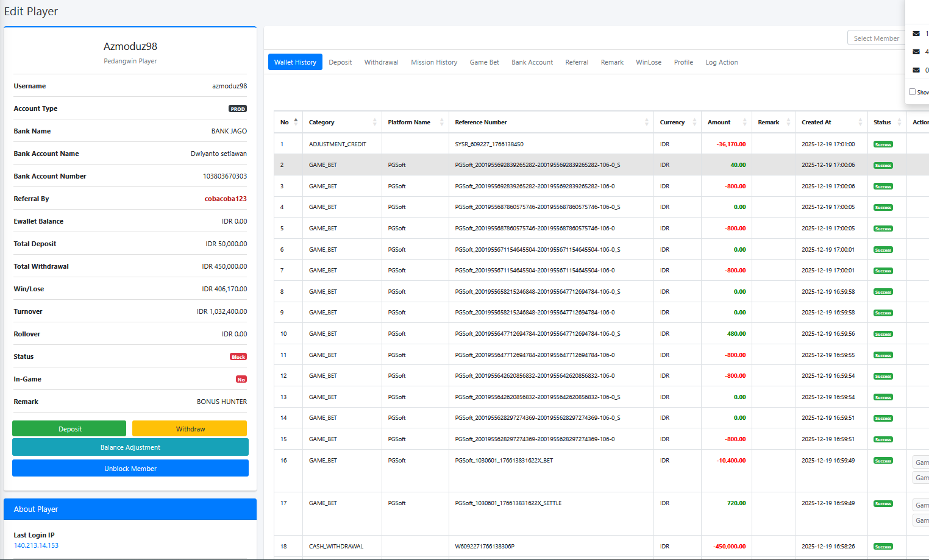929x560 pixels.
Task: Sort table by the No column arrows
Action: 296,122
